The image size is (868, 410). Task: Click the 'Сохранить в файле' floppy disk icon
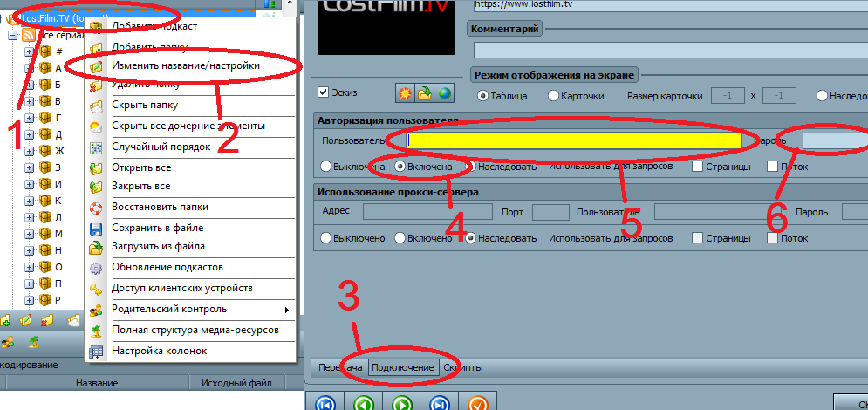[97, 229]
